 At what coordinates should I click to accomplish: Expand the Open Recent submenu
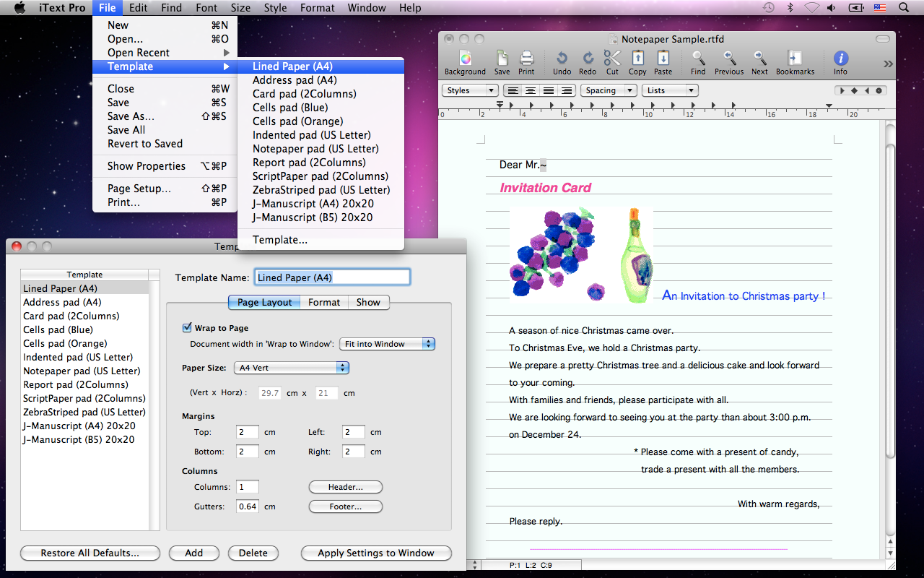point(165,53)
